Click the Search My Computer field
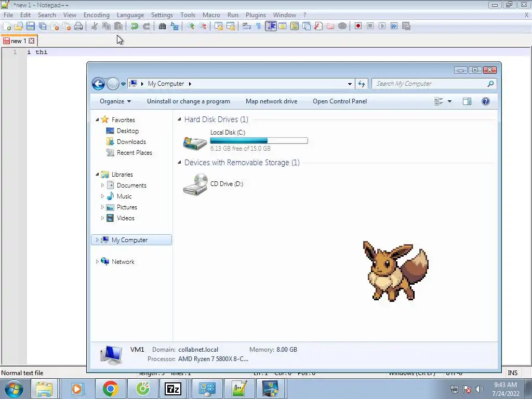532x399 pixels. [x=434, y=84]
